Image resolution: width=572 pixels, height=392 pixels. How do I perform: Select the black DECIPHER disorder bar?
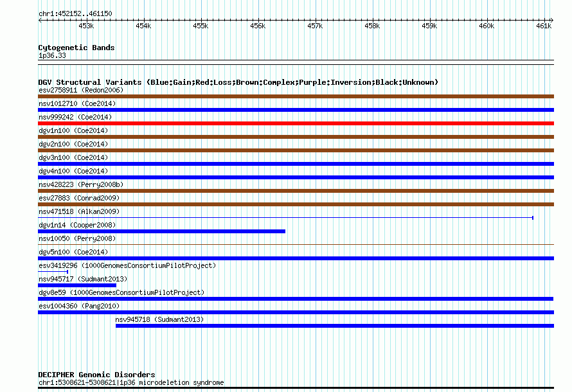(x=296, y=388)
